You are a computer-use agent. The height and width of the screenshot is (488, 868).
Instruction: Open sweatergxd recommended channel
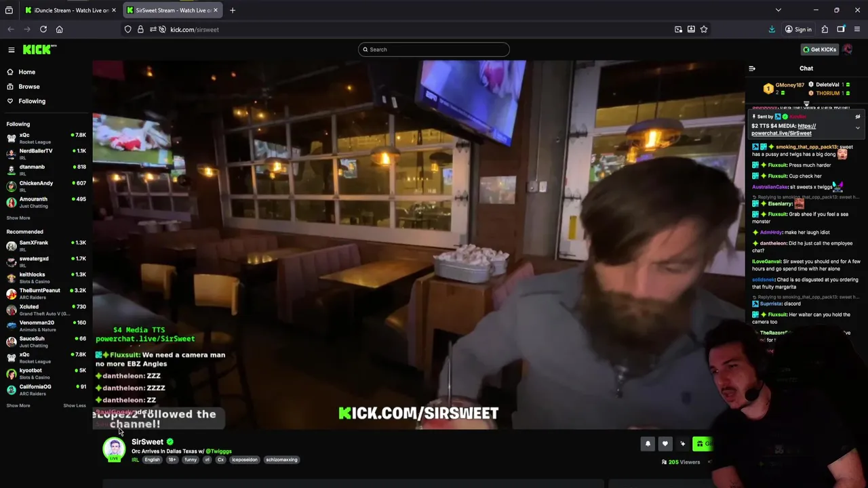[46, 262]
